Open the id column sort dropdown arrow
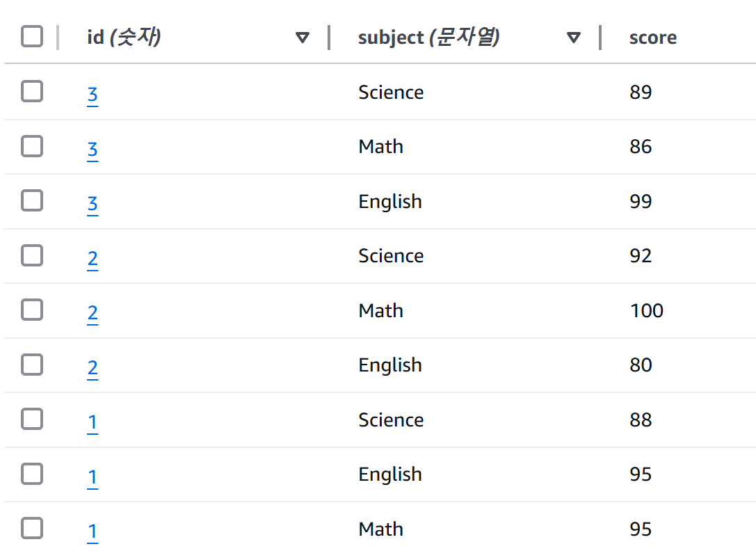The width and height of the screenshot is (756, 551). [x=303, y=38]
